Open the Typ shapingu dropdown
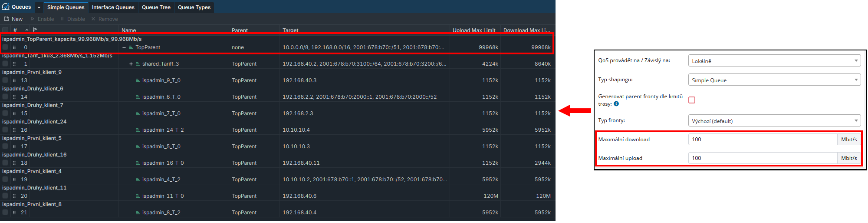Image resolution: width=868 pixels, height=223 pixels. pos(774,80)
